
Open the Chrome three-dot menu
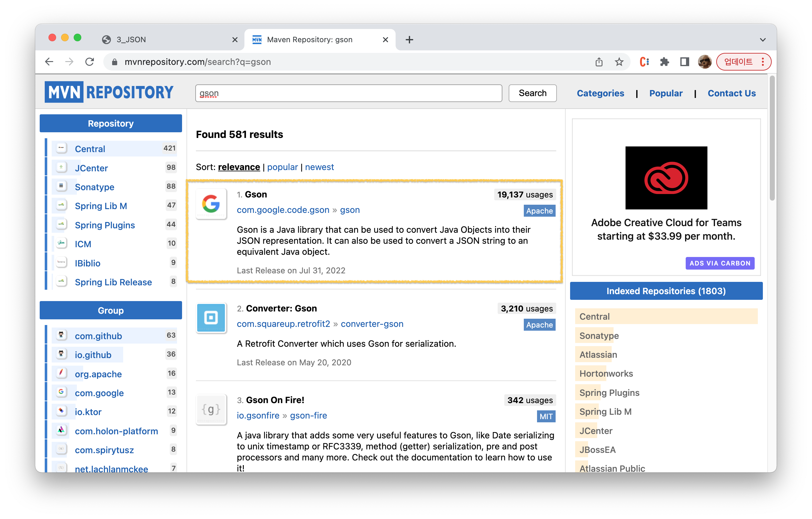tap(763, 62)
